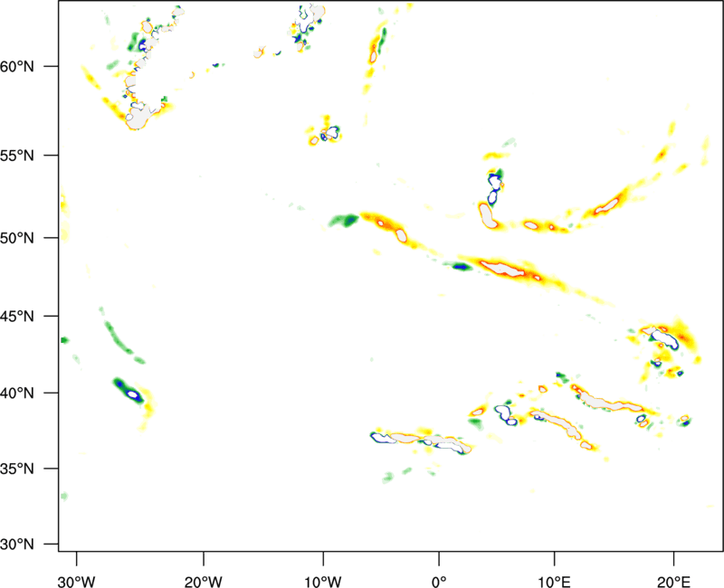Click the 40°N latitude label
This screenshot has height=588, width=724.
(x=17, y=394)
